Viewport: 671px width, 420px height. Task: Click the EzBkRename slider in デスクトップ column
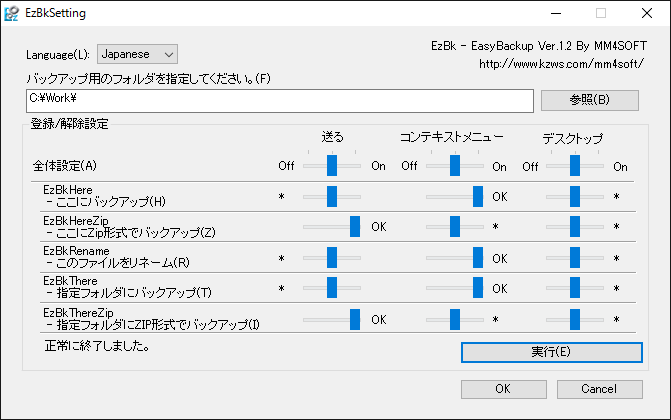pyautogui.click(x=575, y=258)
